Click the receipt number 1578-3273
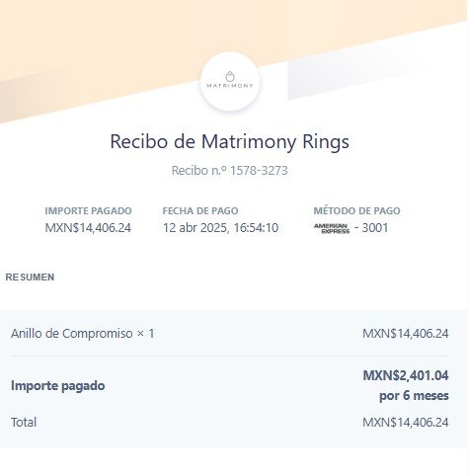The image size is (469, 476). (x=259, y=171)
